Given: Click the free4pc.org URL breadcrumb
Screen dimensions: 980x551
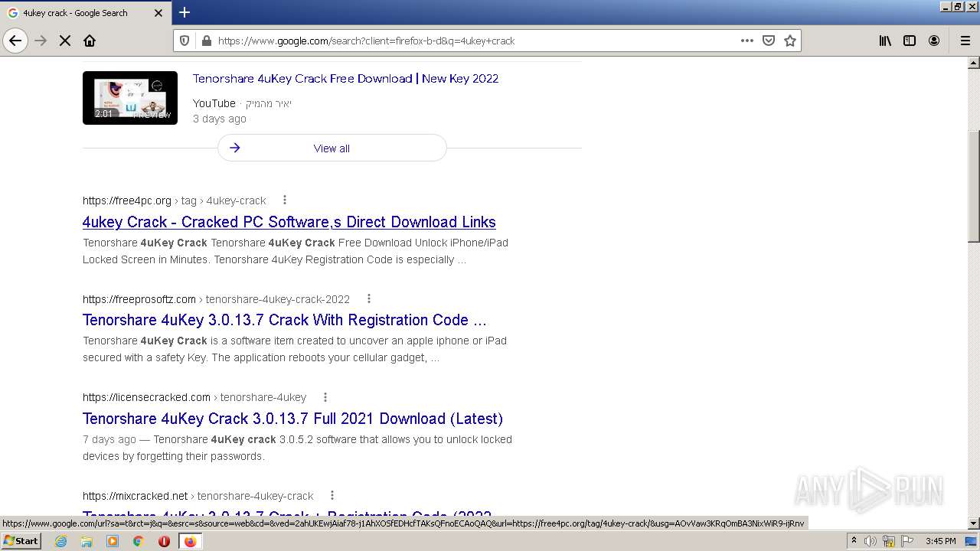Looking at the screenshot, I should coord(175,201).
